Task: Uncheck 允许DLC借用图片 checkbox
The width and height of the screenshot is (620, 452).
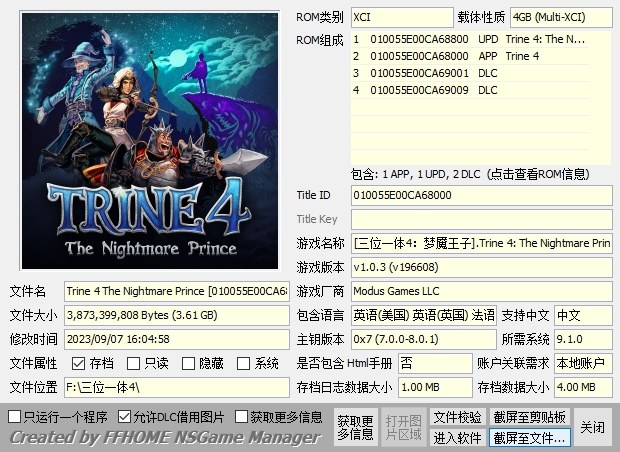Action: 125,416
